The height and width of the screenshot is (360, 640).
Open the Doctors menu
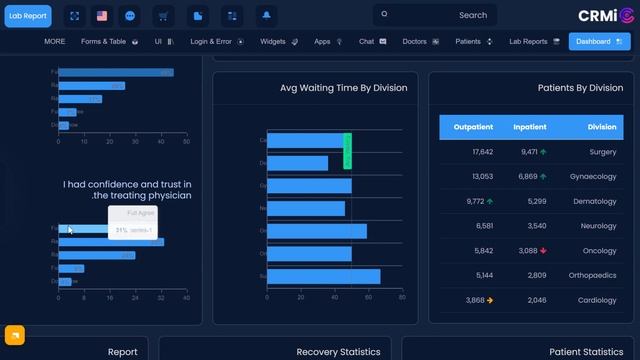420,42
